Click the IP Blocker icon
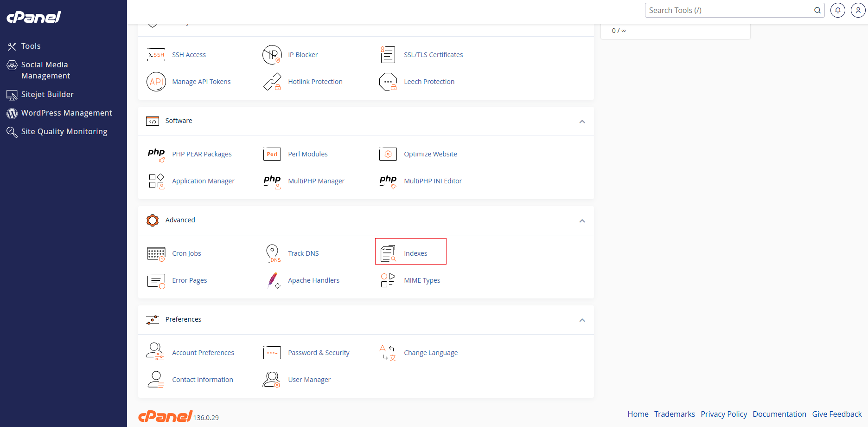The image size is (868, 427). click(272, 55)
